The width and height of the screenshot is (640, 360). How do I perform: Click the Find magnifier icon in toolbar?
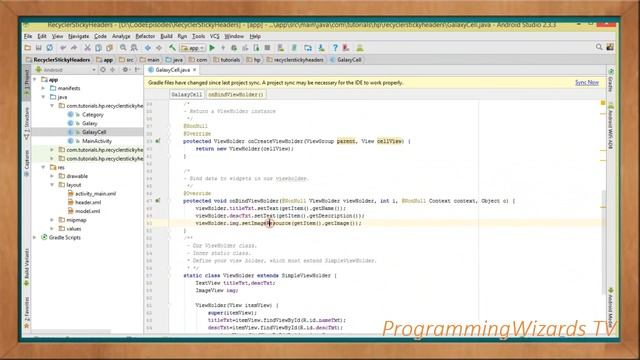[x=123, y=48]
